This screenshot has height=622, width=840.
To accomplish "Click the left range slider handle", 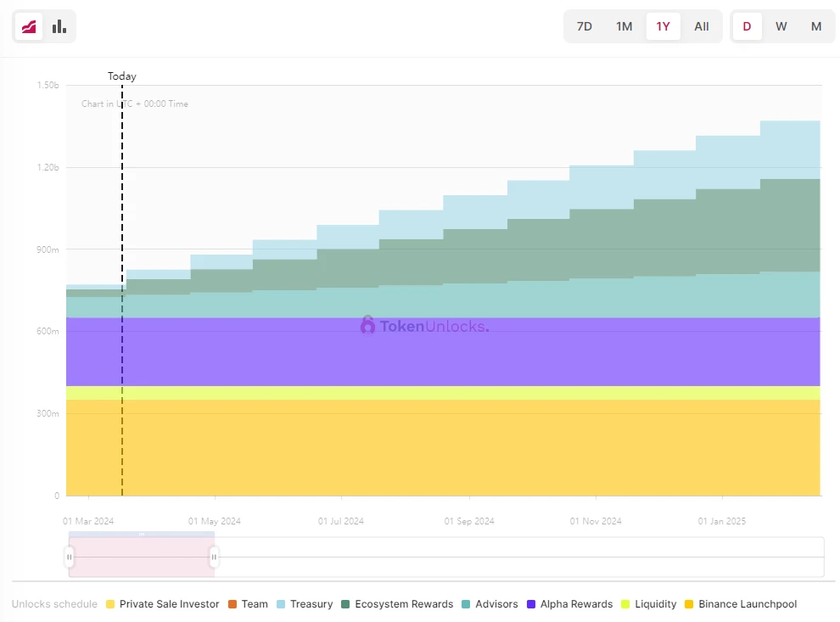I will [x=69, y=557].
